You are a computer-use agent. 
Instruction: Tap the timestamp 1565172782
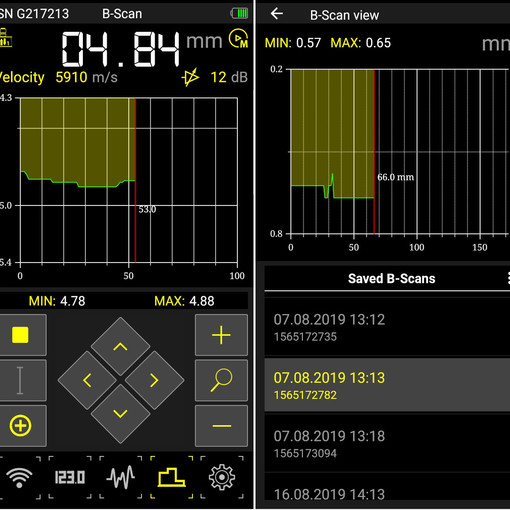(305, 395)
